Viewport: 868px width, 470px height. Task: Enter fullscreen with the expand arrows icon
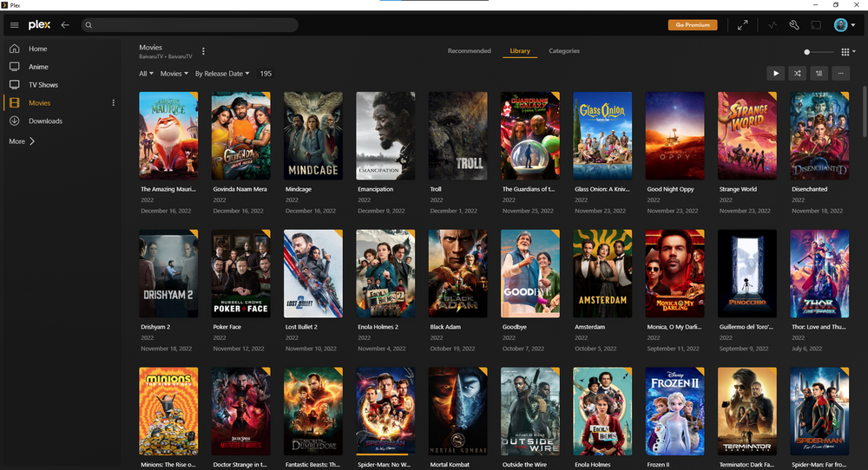click(742, 25)
